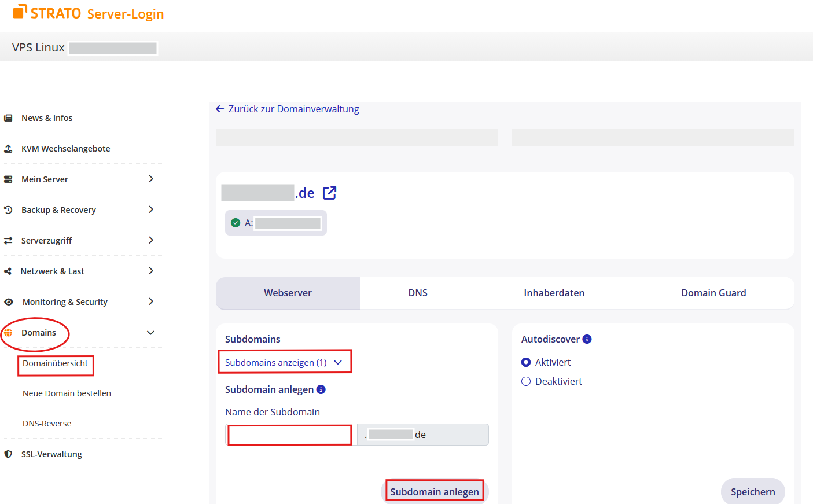Click the Backup & Recovery history icon

[8, 210]
